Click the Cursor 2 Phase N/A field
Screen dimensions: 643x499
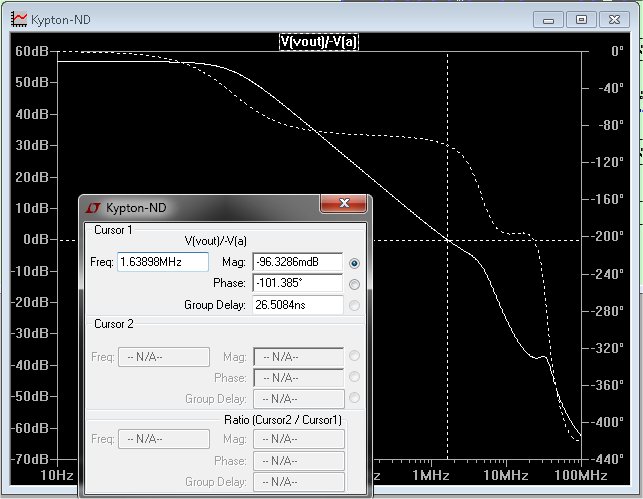point(299,378)
